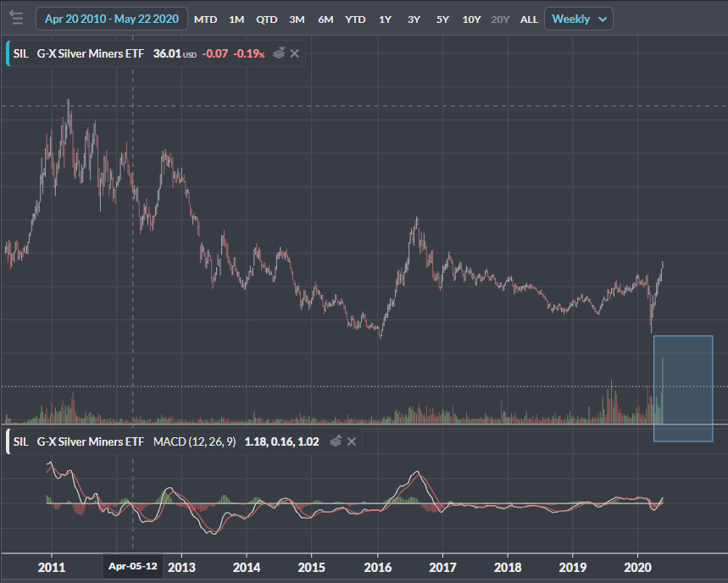
Task: Select the 10Y range
Action: (471, 19)
